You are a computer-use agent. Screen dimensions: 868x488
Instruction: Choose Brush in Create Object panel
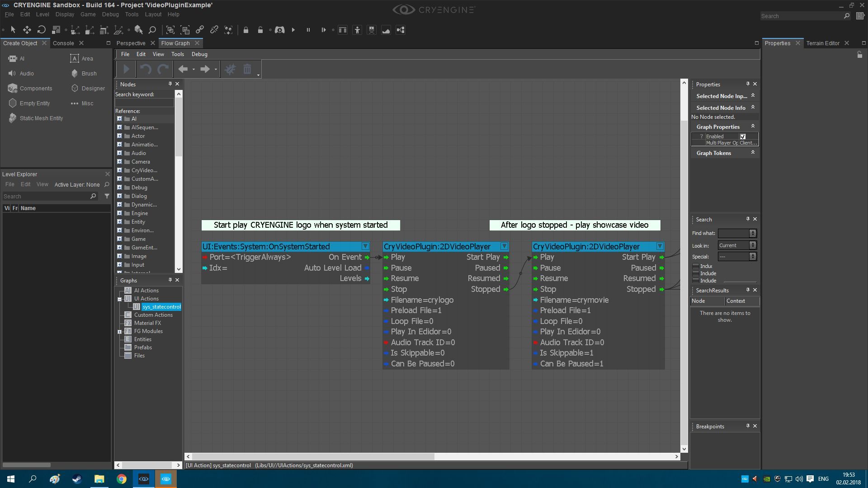[84, 74]
